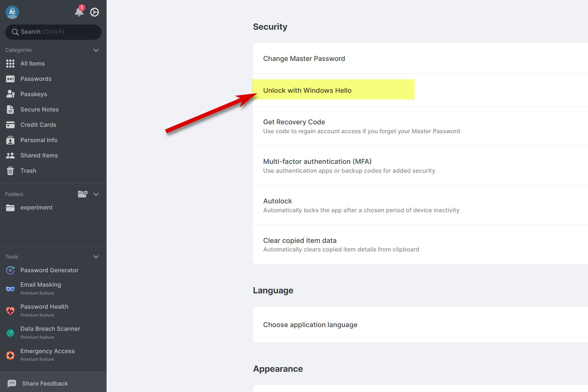
Task: Click the Search input field
Action: (53, 32)
